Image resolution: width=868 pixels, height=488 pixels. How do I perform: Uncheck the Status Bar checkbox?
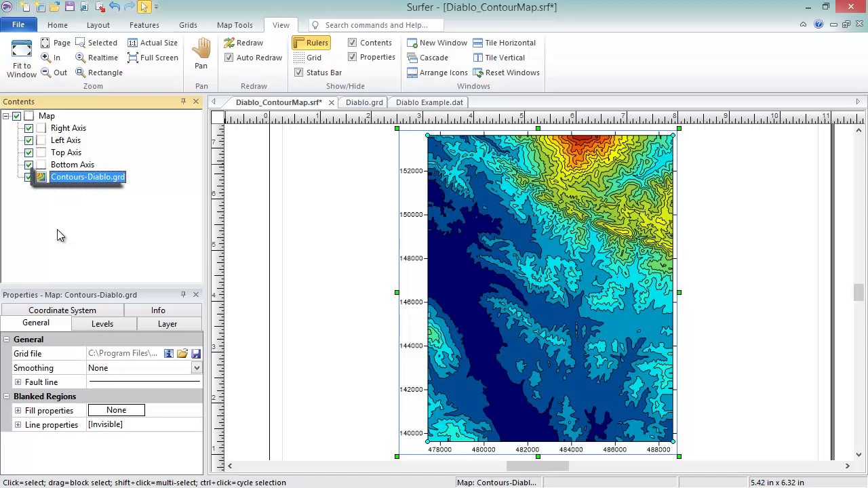coord(298,73)
